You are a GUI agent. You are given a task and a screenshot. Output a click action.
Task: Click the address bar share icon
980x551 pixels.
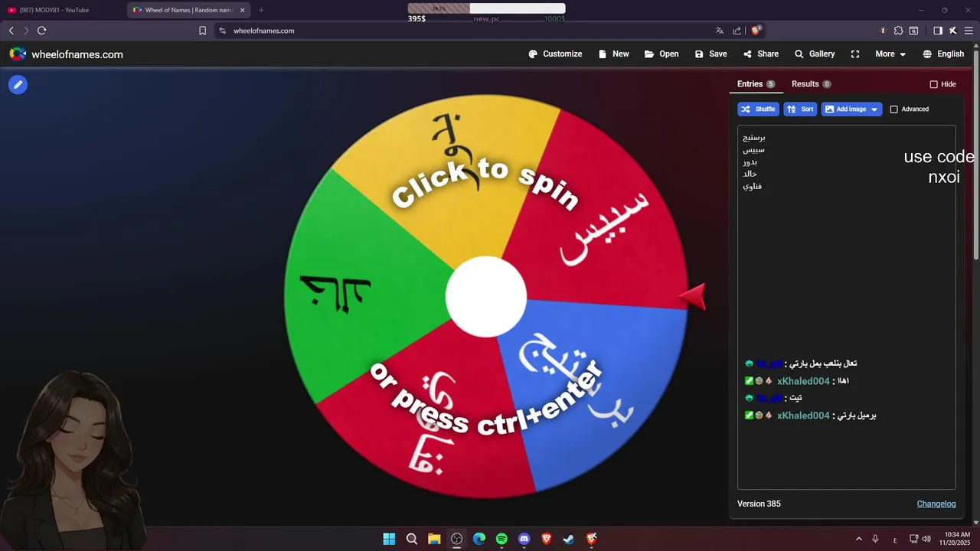[737, 31]
